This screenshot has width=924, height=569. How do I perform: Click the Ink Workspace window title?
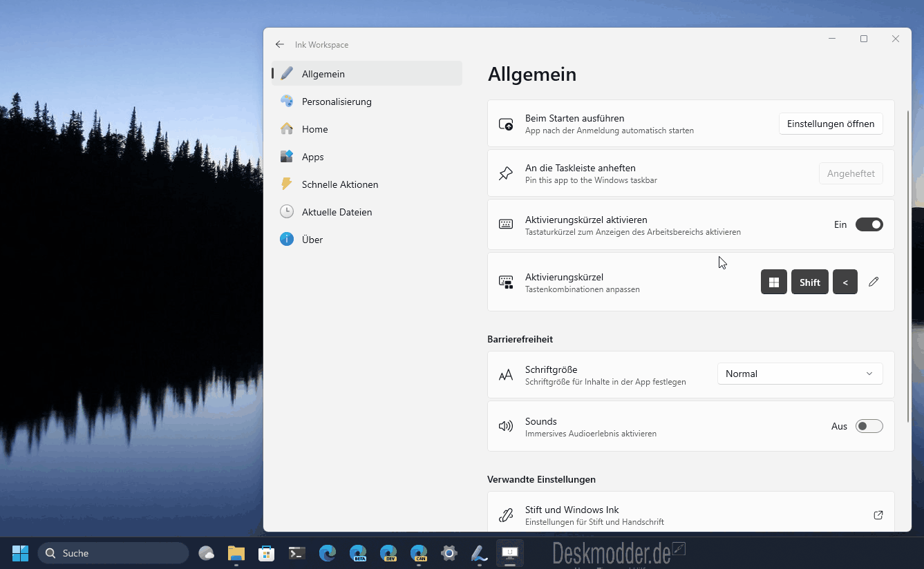coord(321,45)
